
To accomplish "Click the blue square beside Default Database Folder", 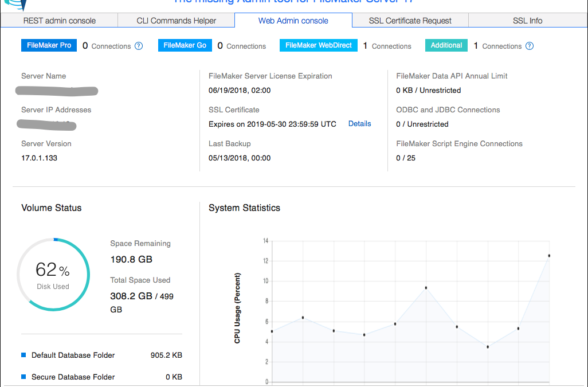I will point(23,355).
